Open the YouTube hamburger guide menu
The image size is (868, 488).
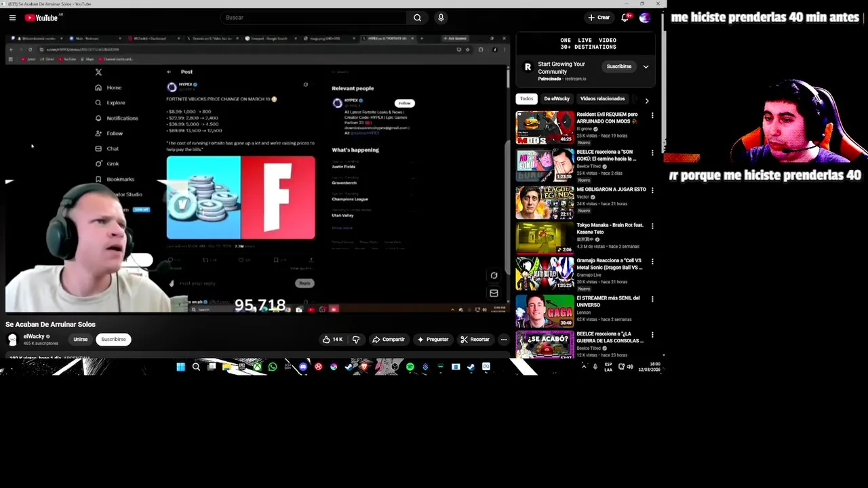coord(12,18)
